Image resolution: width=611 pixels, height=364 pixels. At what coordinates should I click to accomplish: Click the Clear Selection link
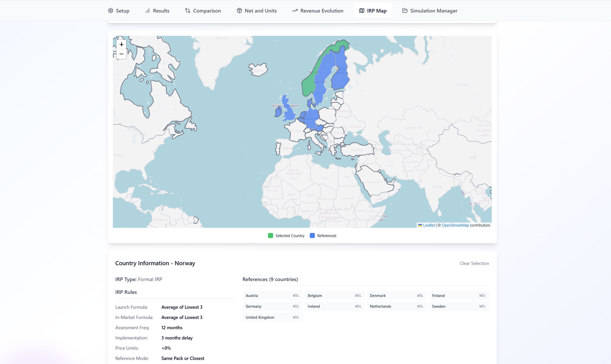[x=474, y=263]
